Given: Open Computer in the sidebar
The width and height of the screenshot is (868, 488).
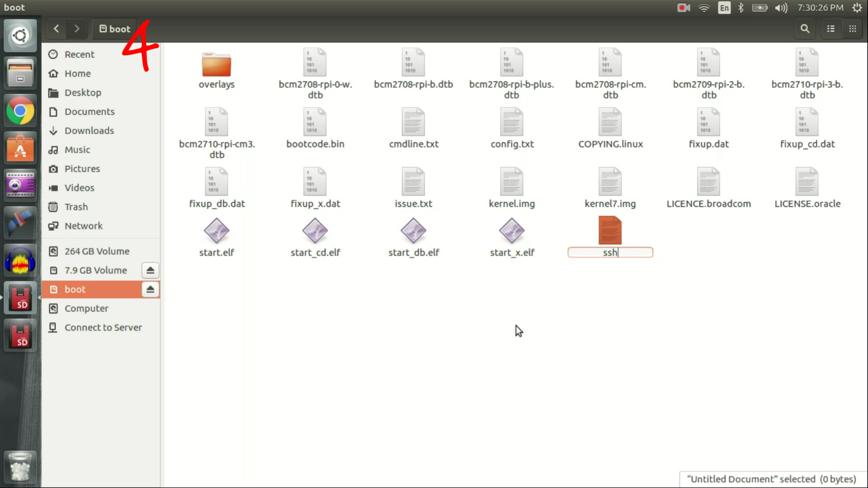Looking at the screenshot, I should pyautogui.click(x=100, y=309).
